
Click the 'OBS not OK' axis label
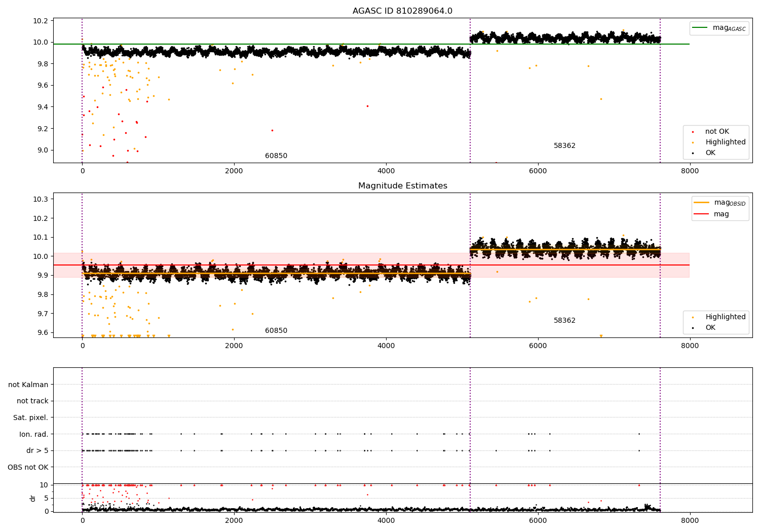click(28, 467)
